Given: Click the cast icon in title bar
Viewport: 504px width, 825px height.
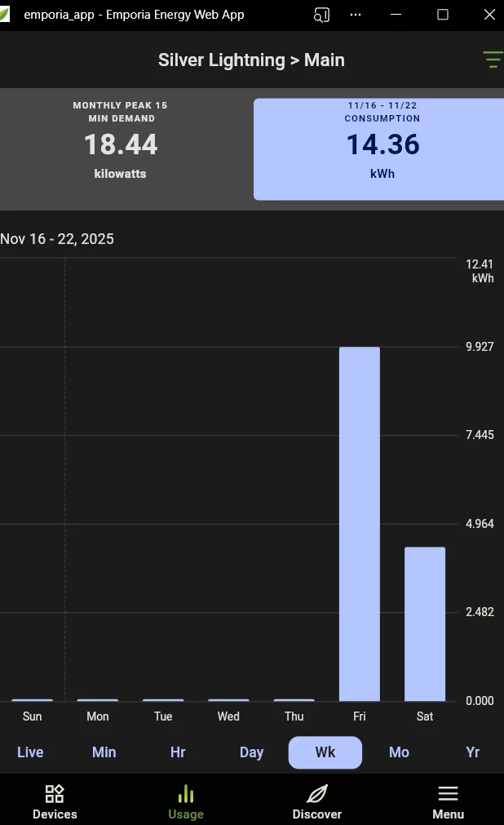Looking at the screenshot, I should tap(322, 15).
